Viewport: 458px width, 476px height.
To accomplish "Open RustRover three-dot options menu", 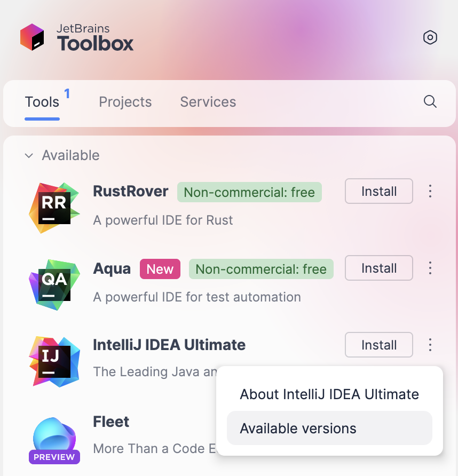I will pos(430,191).
